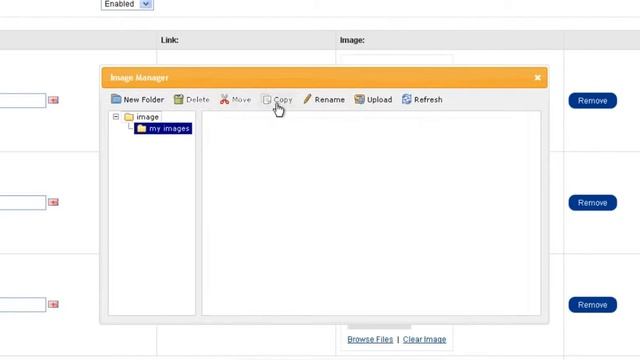Click the Clear Image link
This screenshot has width=640, height=360.
coord(424,340)
